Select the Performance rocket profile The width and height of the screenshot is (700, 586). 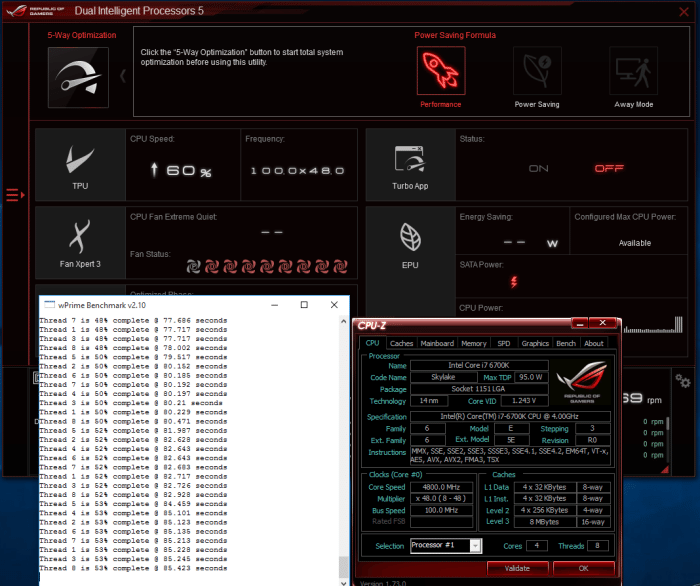441,71
